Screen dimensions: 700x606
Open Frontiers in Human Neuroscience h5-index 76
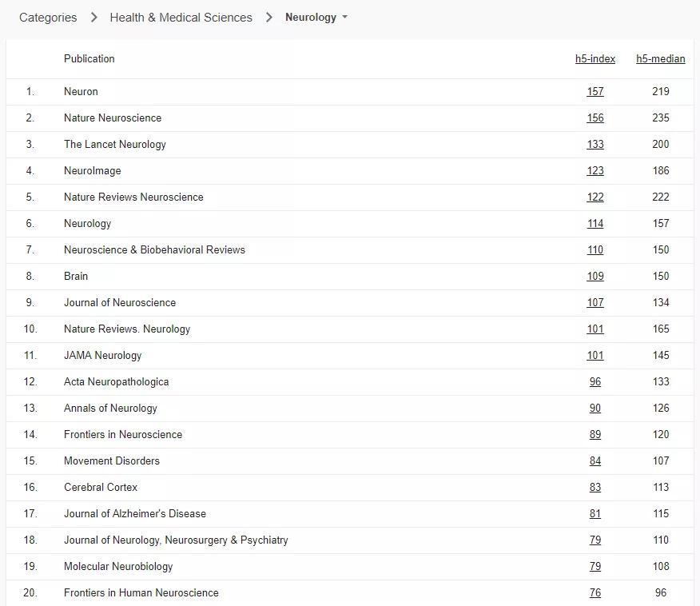point(595,592)
